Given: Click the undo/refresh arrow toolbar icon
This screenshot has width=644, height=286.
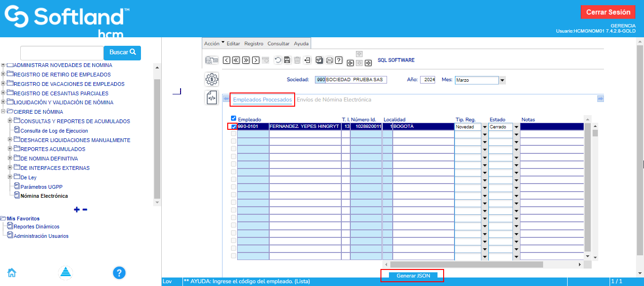Looking at the screenshot, I should click(278, 60).
